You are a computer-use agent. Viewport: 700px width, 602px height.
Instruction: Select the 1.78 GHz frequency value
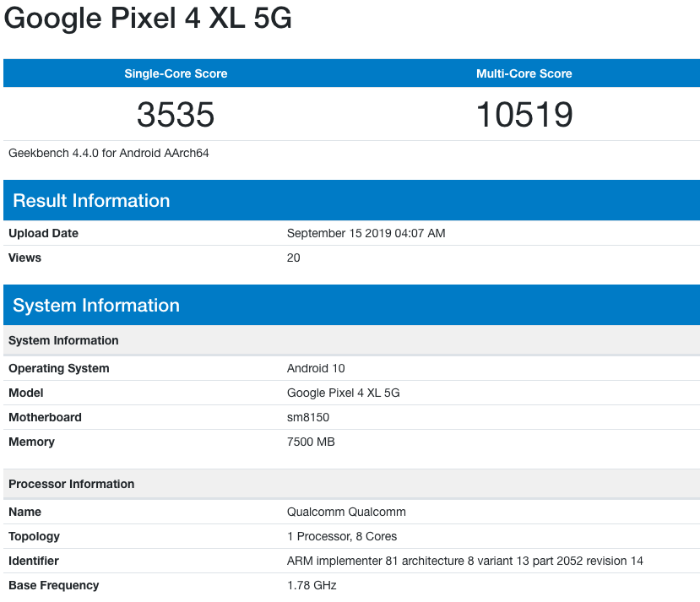[x=312, y=586]
